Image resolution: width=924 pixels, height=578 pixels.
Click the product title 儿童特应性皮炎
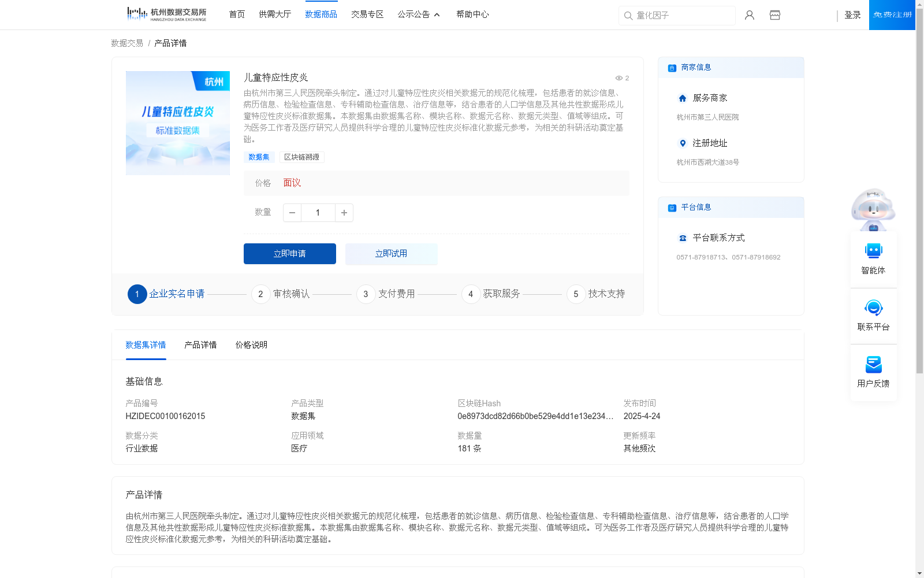[x=275, y=77]
